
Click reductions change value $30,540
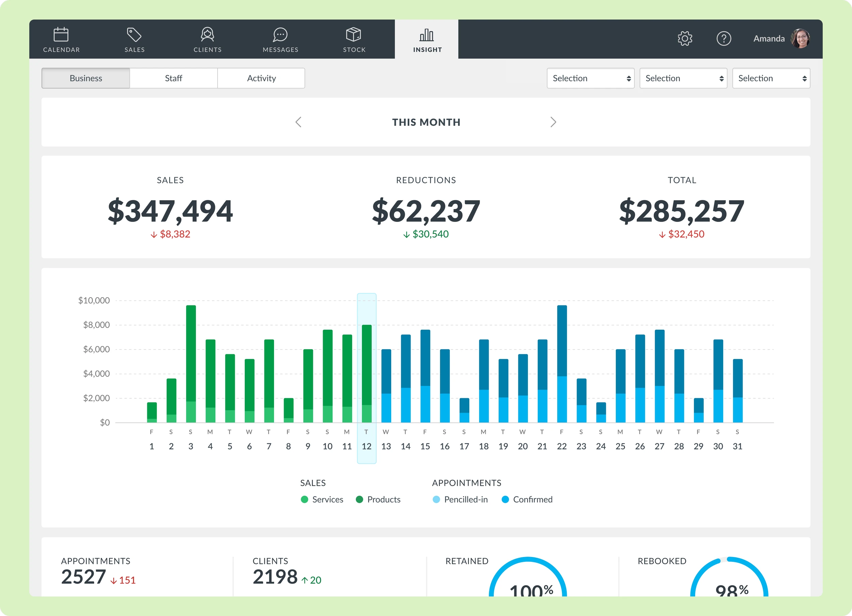tap(430, 234)
